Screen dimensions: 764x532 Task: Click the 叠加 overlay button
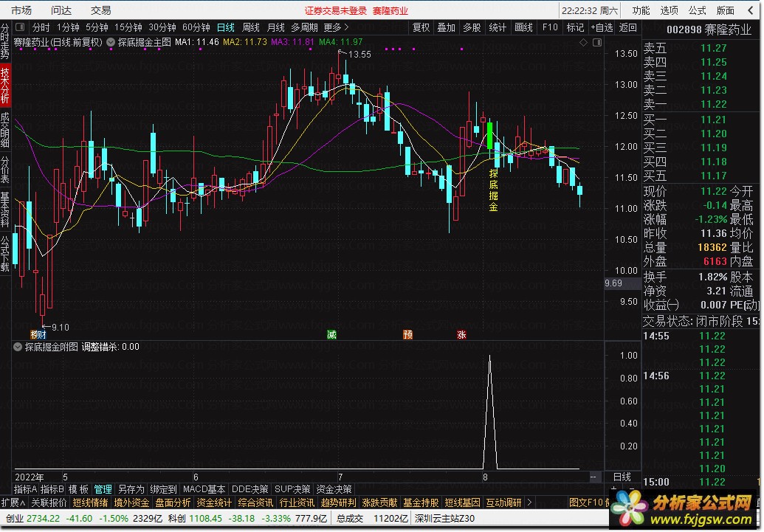point(447,28)
